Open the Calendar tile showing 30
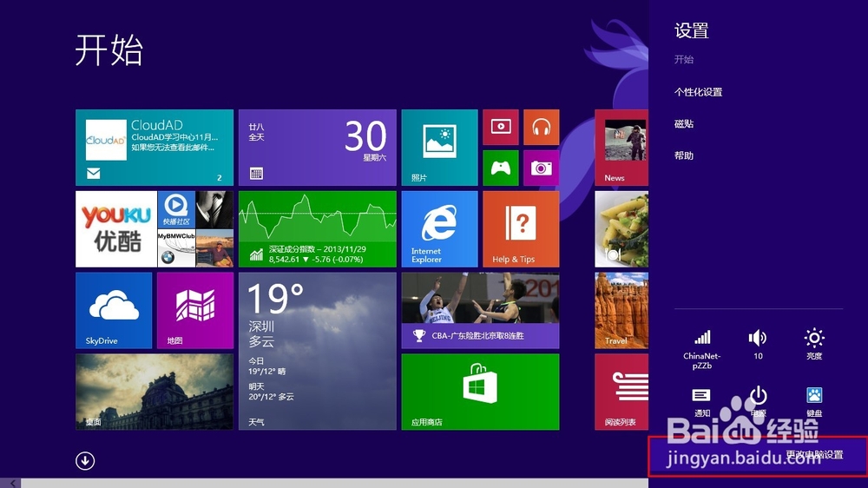868x488 pixels. pyautogui.click(x=317, y=148)
